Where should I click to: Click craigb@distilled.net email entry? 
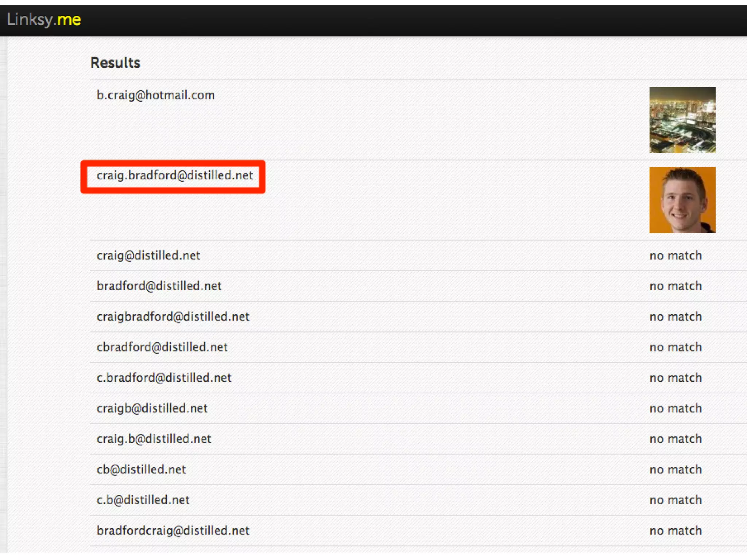pyautogui.click(x=152, y=408)
